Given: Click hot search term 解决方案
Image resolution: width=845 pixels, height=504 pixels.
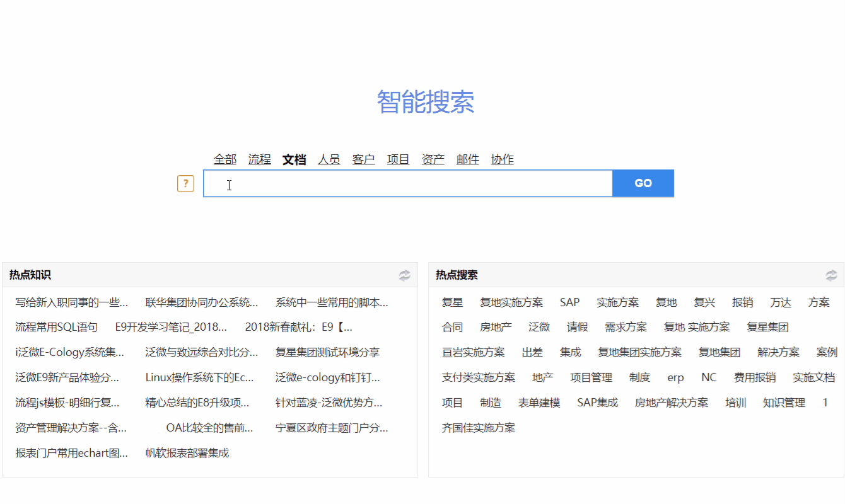Looking at the screenshot, I should pos(779,353).
